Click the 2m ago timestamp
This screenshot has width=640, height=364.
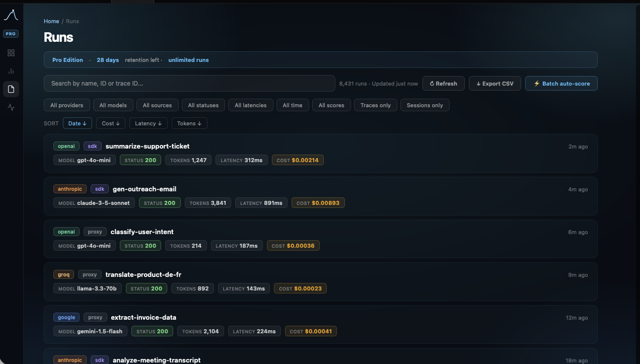(x=578, y=147)
